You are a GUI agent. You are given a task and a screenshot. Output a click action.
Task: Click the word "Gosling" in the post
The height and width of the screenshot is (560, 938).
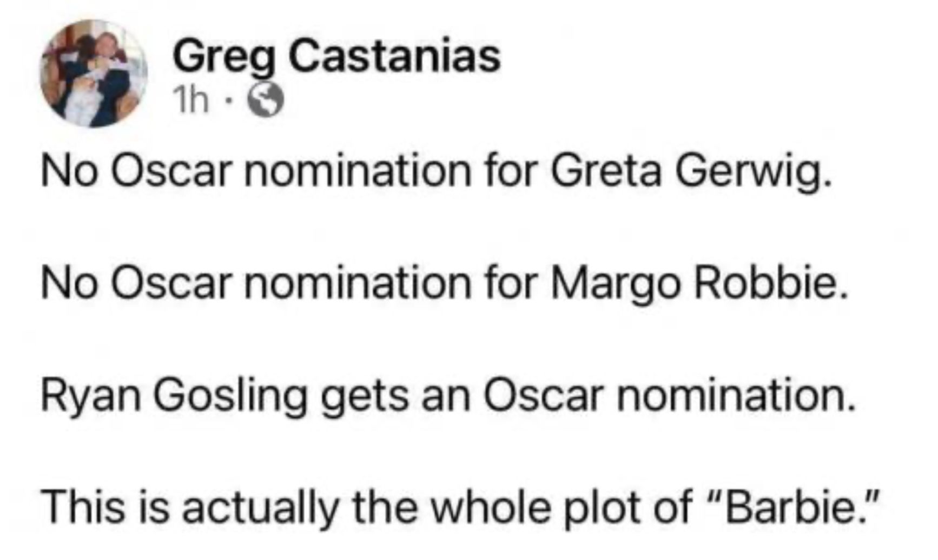[x=230, y=396]
